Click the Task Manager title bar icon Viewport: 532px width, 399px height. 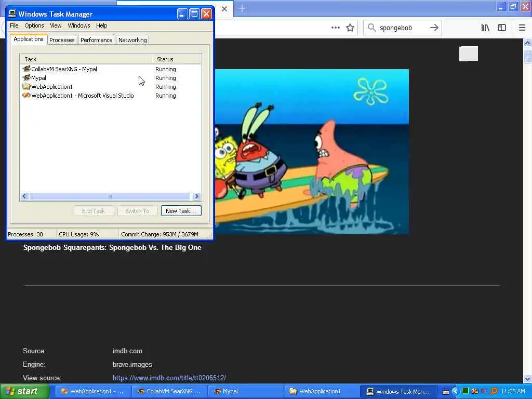click(x=12, y=14)
